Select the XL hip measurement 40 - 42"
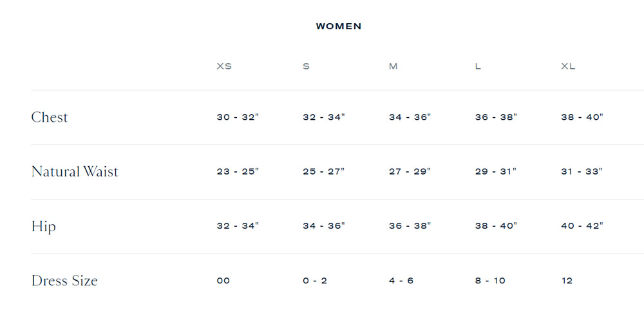The image size is (644, 322). click(x=582, y=226)
